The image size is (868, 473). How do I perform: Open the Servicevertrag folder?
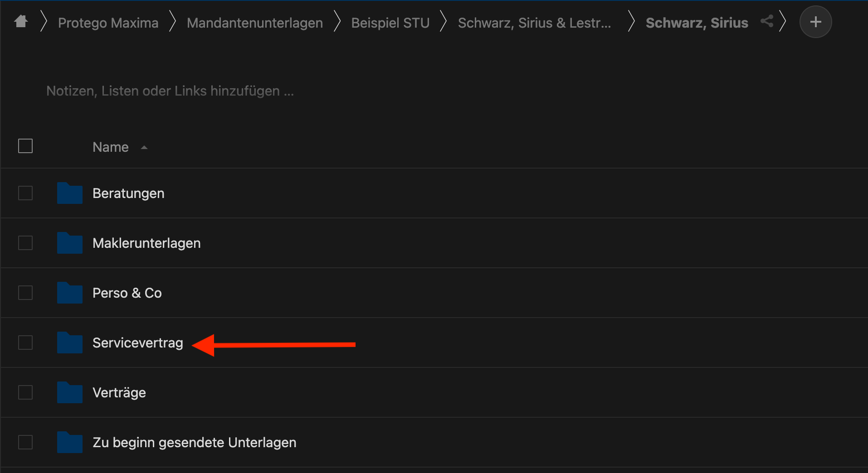click(x=138, y=343)
